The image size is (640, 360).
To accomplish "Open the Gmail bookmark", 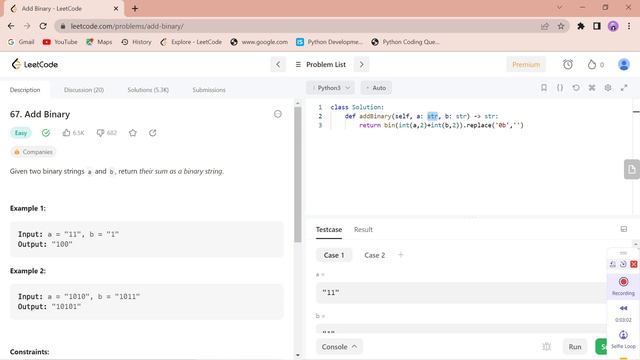I will coord(21,42).
